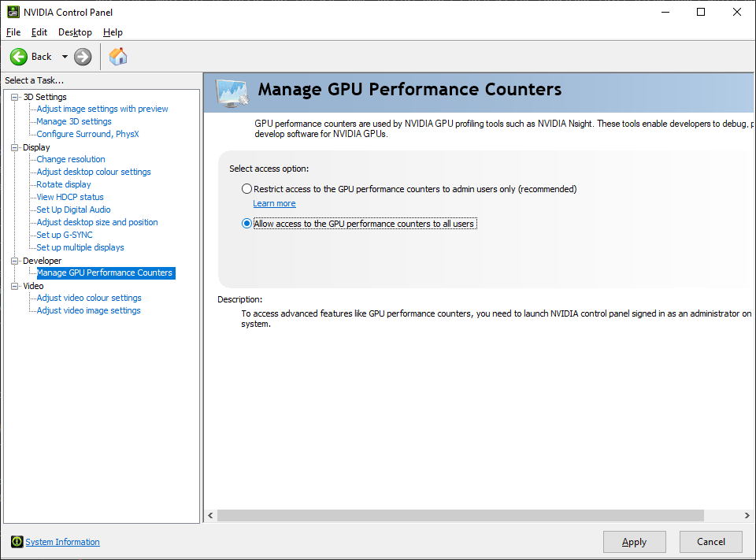The height and width of the screenshot is (560, 756).
Task: Select Restrict access to admin users only
Action: (246, 189)
